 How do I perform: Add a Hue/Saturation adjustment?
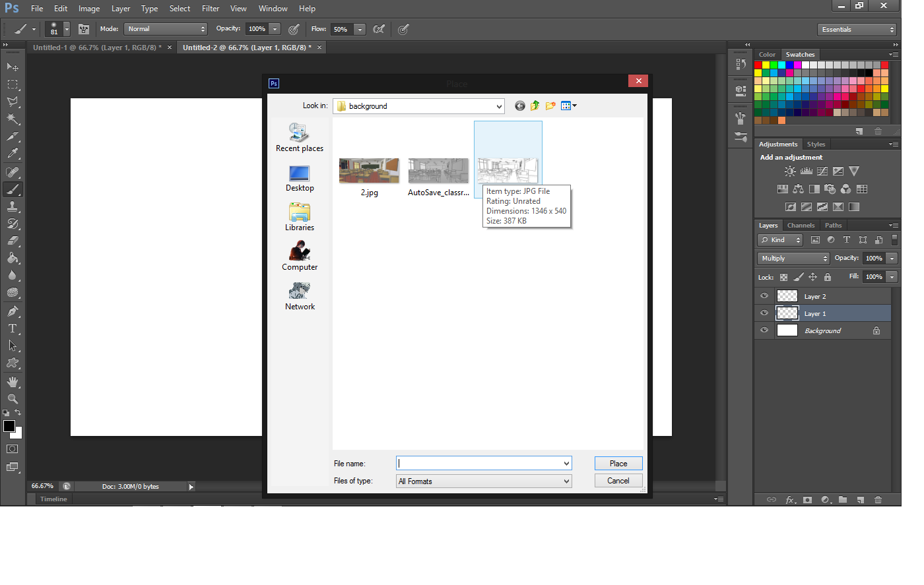pos(783,189)
